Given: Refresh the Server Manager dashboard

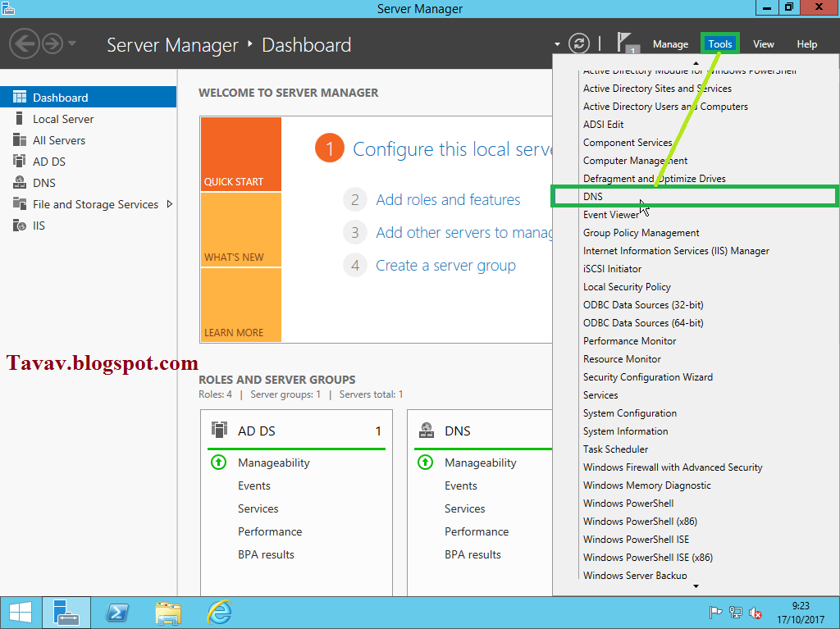Looking at the screenshot, I should (578, 43).
